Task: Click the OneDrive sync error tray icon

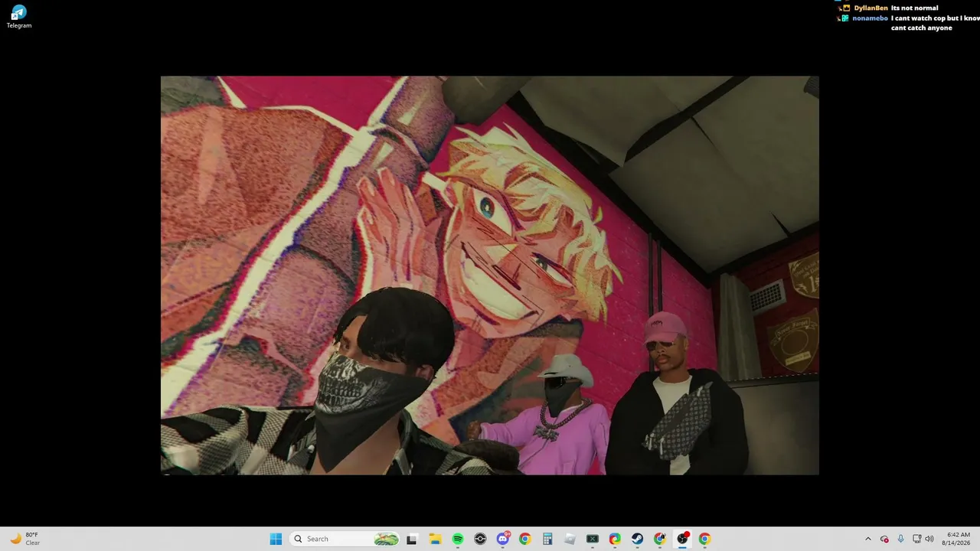Action: (x=884, y=539)
